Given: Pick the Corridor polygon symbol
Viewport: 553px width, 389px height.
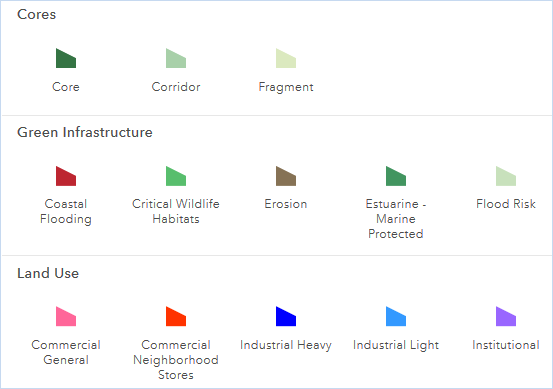Looking at the screenshot, I should click(176, 58).
